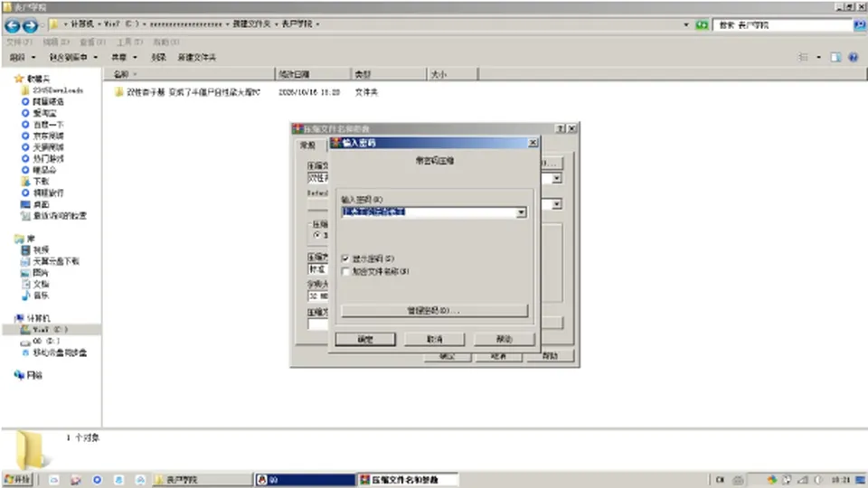868x488 pixels.
Task: Switch to the Explorer folder taskbar item
Action: pos(202,480)
